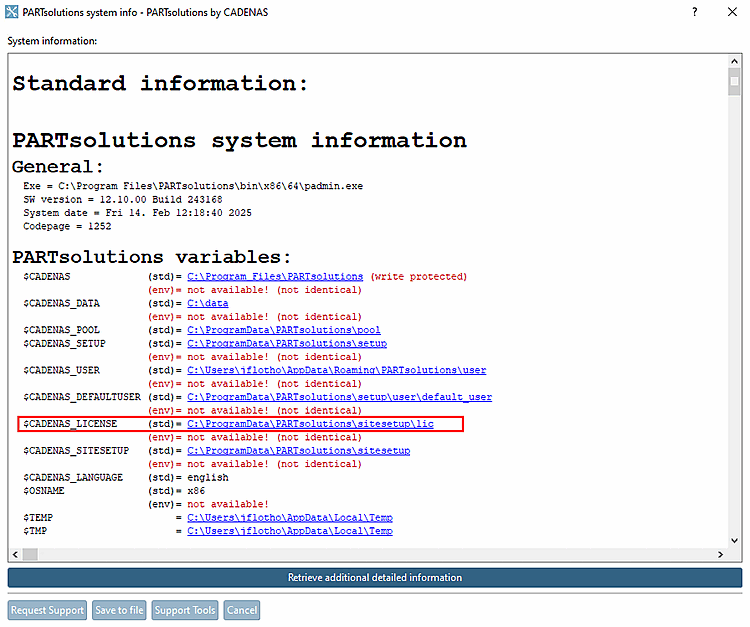Click the $CADENAS_DATA variable name
Screen dimensions: 750x627
(x=61, y=303)
